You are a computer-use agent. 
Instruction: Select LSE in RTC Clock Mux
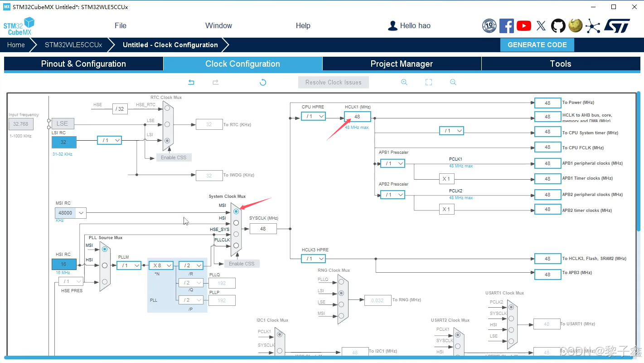tap(168, 124)
